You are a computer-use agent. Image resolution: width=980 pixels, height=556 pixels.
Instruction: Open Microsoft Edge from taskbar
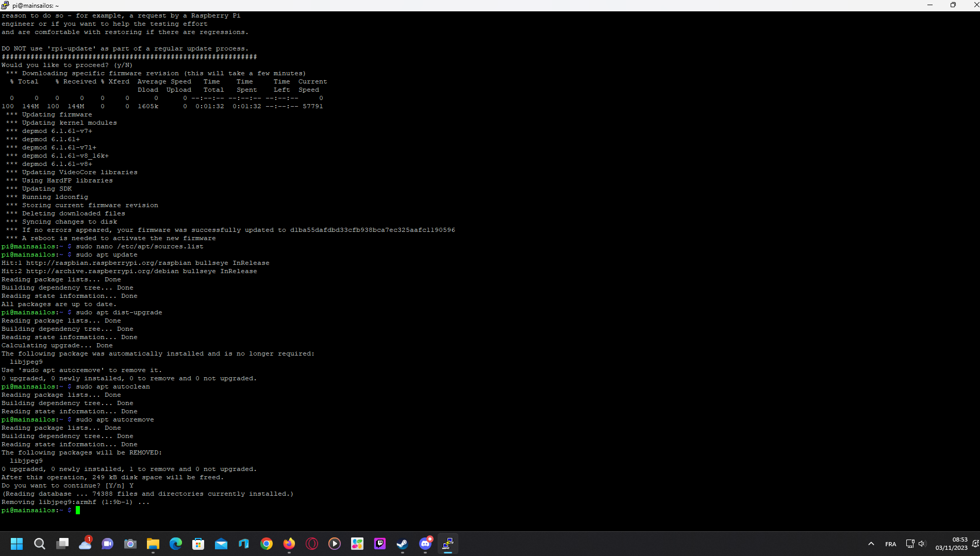(x=176, y=544)
